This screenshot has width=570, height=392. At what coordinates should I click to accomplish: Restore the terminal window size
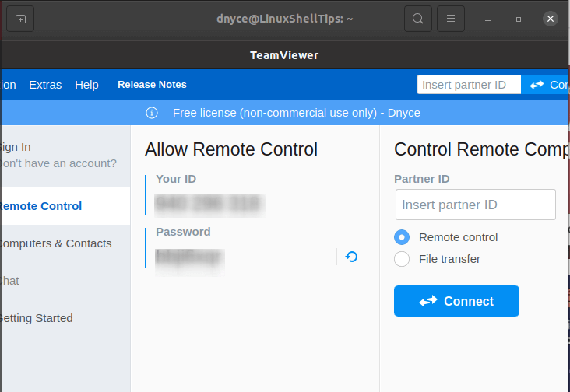point(519,19)
